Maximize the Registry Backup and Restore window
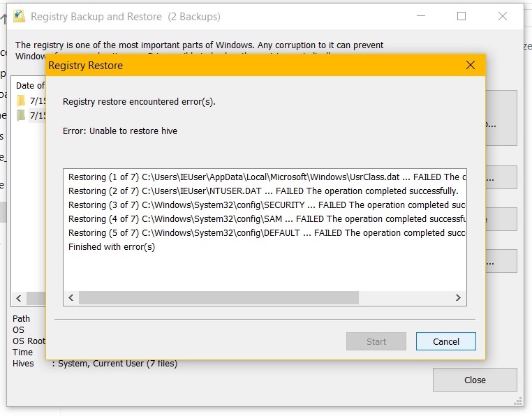This screenshot has width=532, height=416. click(x=461, y=16)
